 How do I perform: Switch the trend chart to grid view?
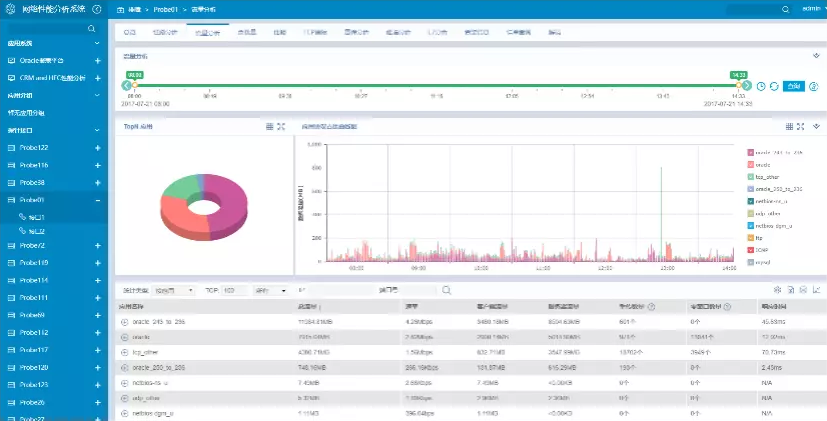(x=789, y=127)
